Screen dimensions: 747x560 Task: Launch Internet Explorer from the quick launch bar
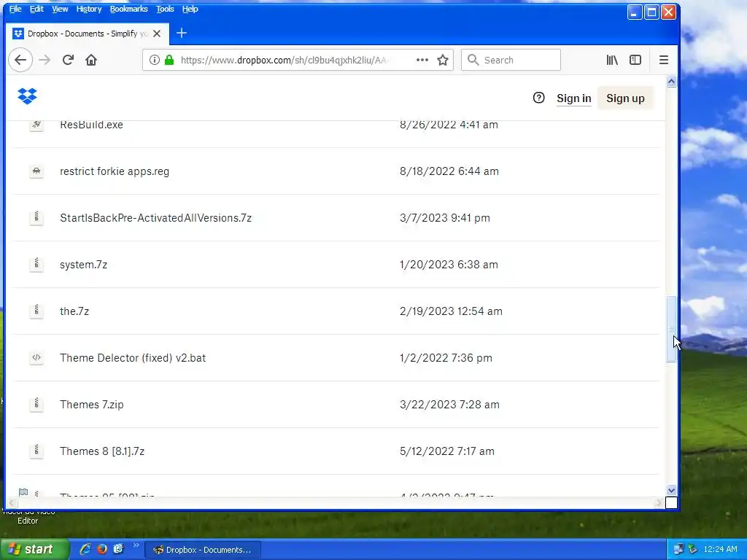click(85, 549)
